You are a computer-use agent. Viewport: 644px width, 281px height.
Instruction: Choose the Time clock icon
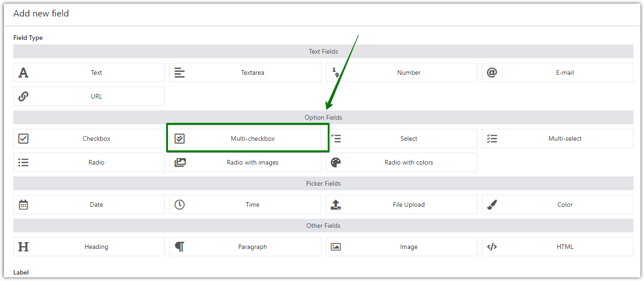179,204
